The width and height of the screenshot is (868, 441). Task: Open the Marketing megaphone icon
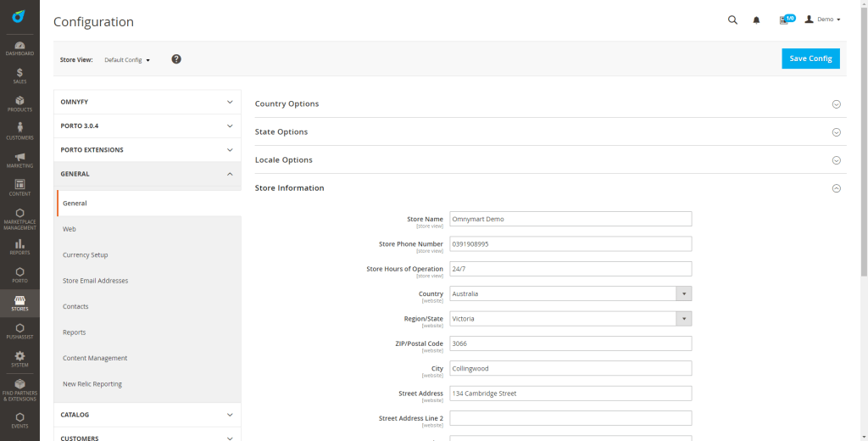pos(19,159)
